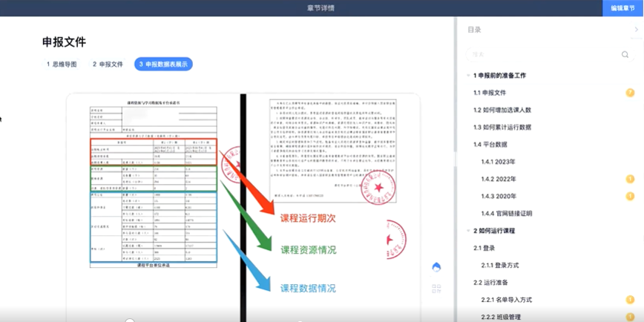Switch to the 1 思维导图 tab

tap(62, 65)
